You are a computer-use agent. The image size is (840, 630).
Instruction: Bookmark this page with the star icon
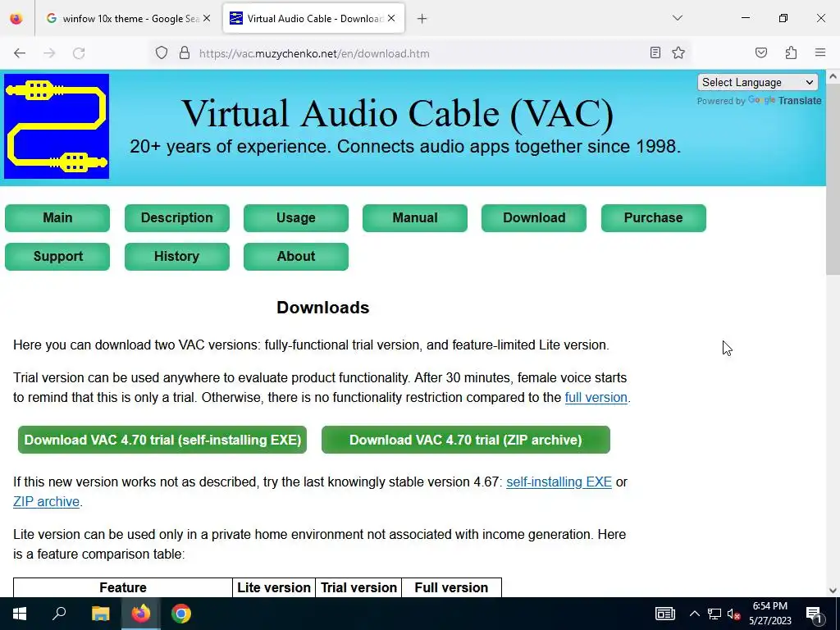point(678,52)
